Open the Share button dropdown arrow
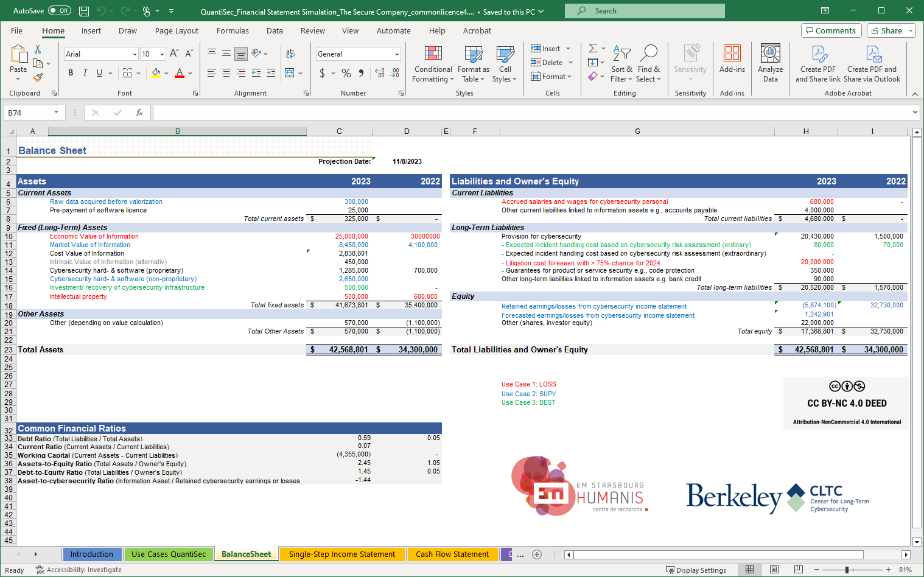This screenshot has width=924, height=577. [x=911, y=31]
